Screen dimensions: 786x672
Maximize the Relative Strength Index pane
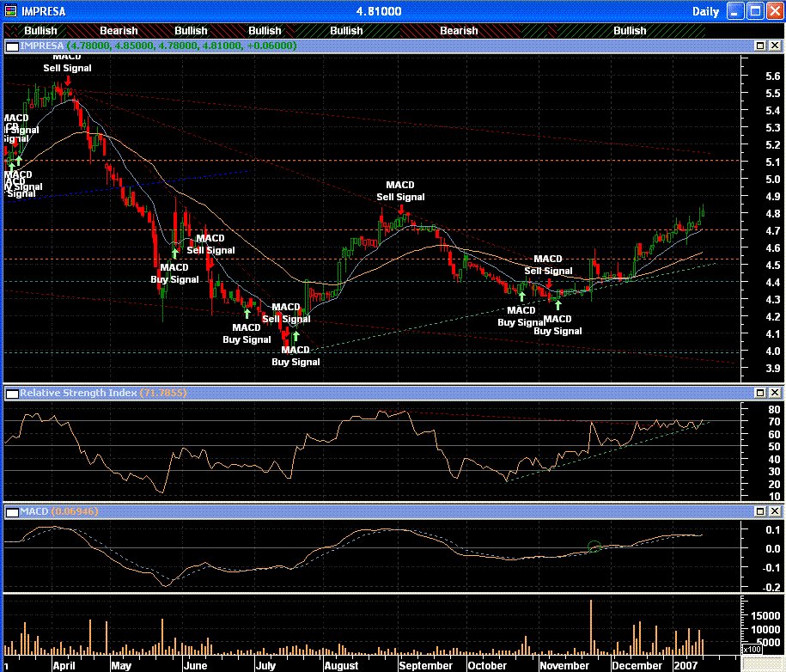[x=760, y=393]
